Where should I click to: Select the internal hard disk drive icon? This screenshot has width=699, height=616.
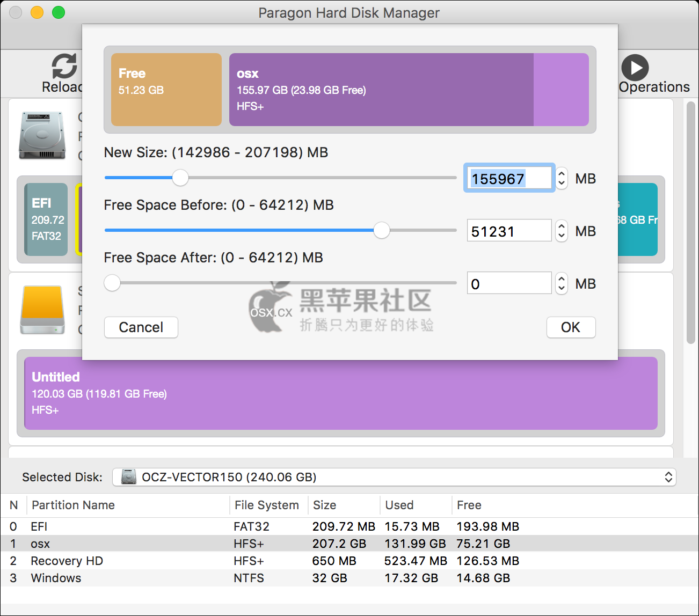point(42,135)
